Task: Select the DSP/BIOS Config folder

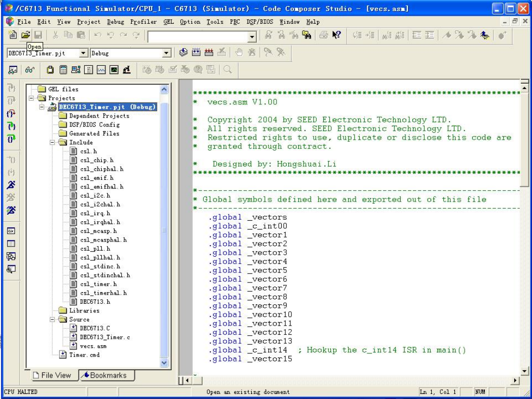Action: click(x=94, y=125)
